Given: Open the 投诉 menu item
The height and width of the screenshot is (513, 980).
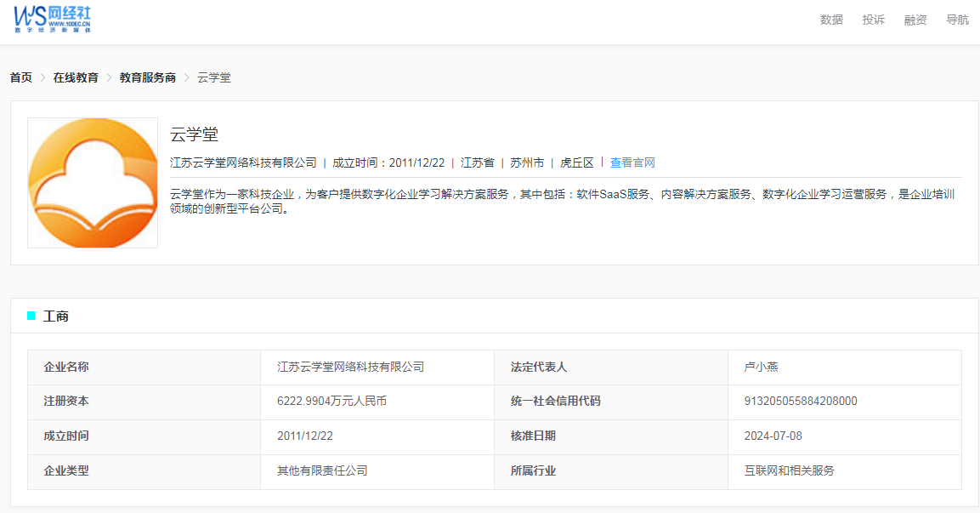Looking at the screenshot, I should [x=873, y=20].
